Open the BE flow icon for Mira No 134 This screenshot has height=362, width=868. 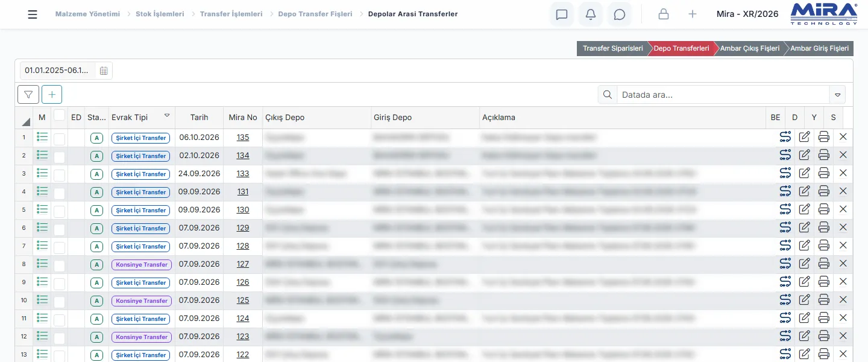(785, 156)
